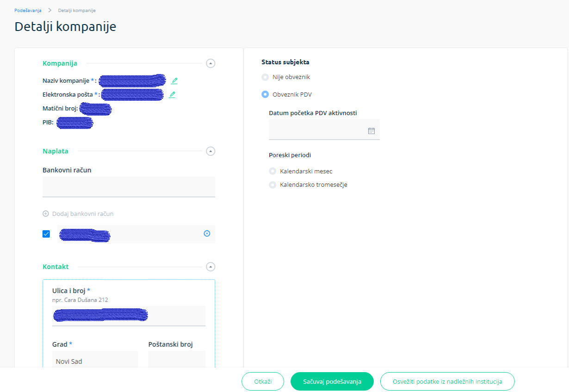Select the Nije obveznik option
This screenshot has height=392, width=569.
pos(265,77)
